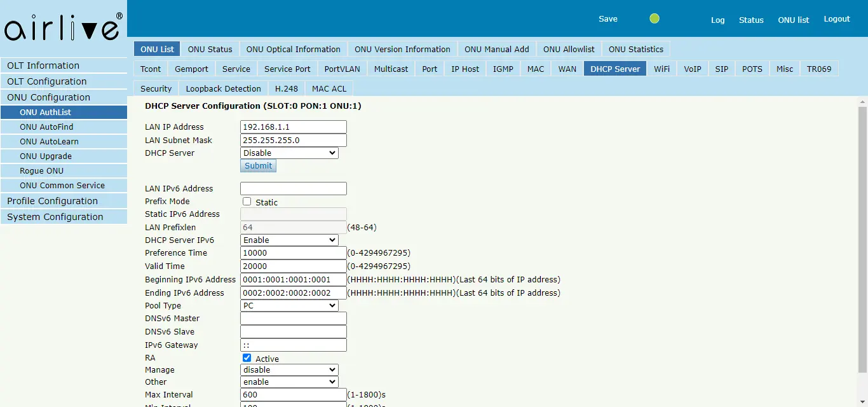Image resolution: width=868 pixels, height=407 pixels.
Task: Open the DHCP Server IPv6 dropdown
Action: coord(289,240)
